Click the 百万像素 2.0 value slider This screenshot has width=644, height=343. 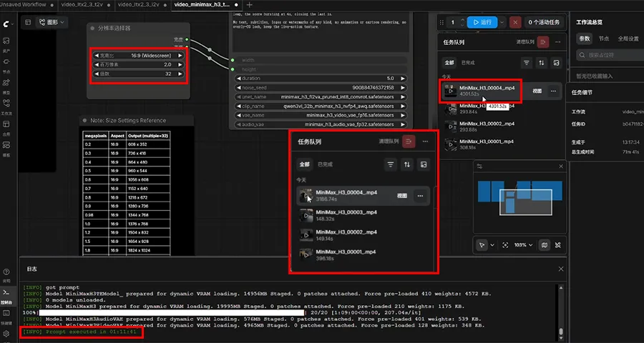tap(138, 65)
